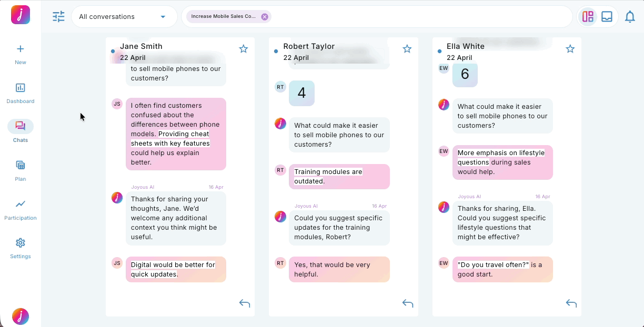
Task: Go to the Plan section
Action: coord(21,170)
